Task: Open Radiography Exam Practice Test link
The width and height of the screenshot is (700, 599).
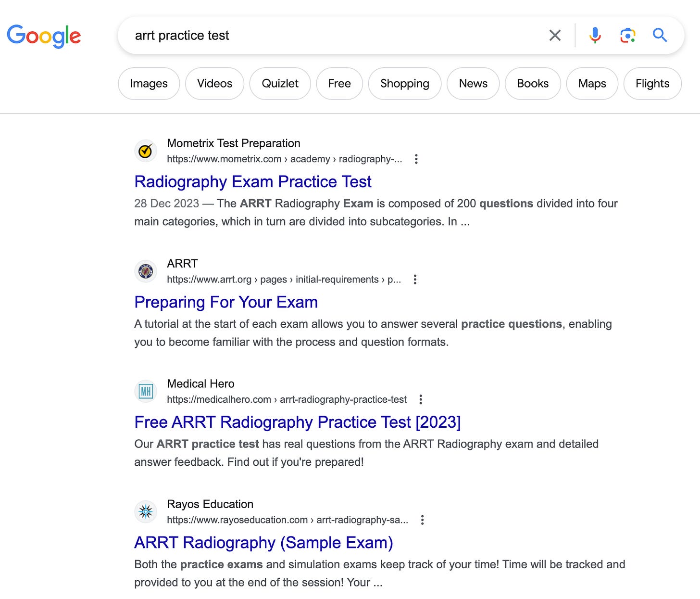Action: tap(253, 182)
